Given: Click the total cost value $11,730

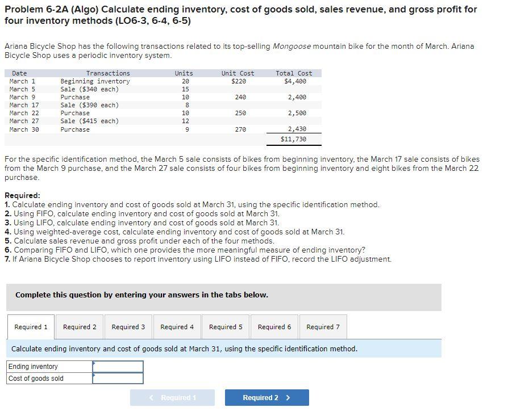Looking at the screenshot, I should [294, 138].
